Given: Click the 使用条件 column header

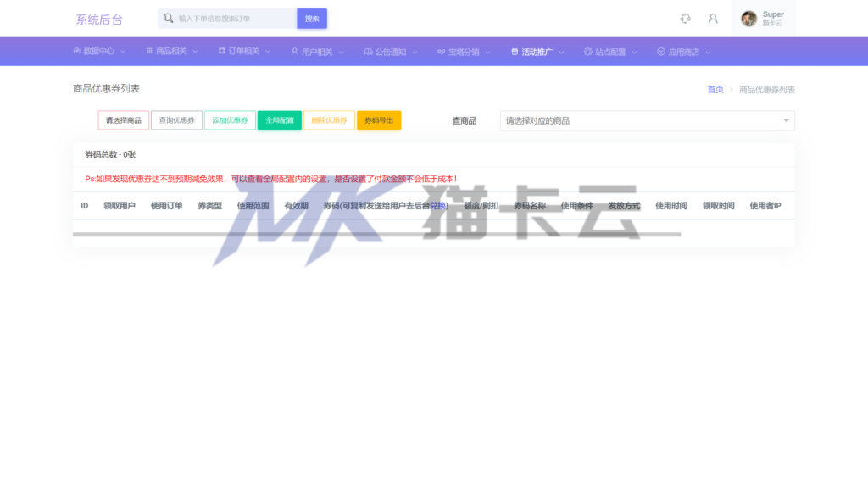Looking at the screenshot, I should click(x=576, y=206).
